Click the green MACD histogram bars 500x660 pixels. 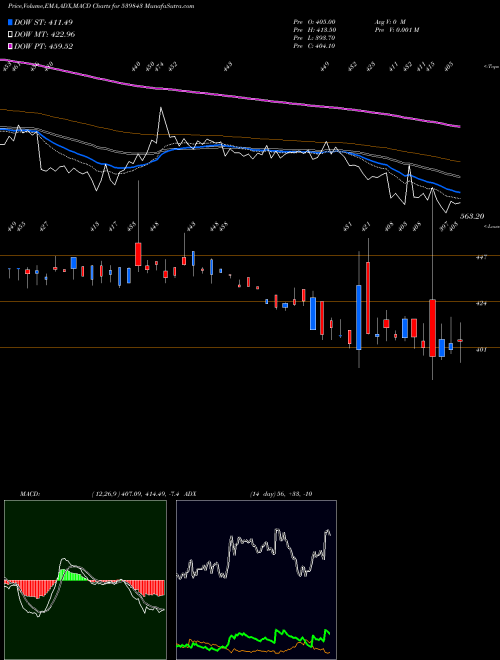click(x=72, y=575)
